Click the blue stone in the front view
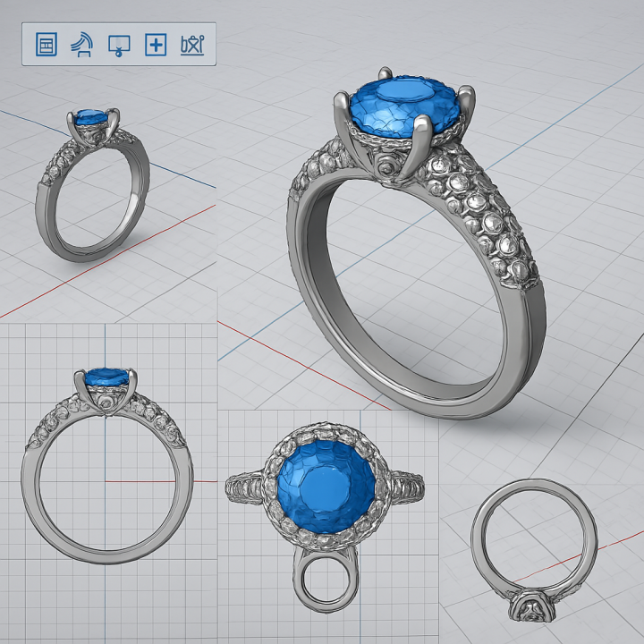644x644 pixels. click(x=106, y=377)
